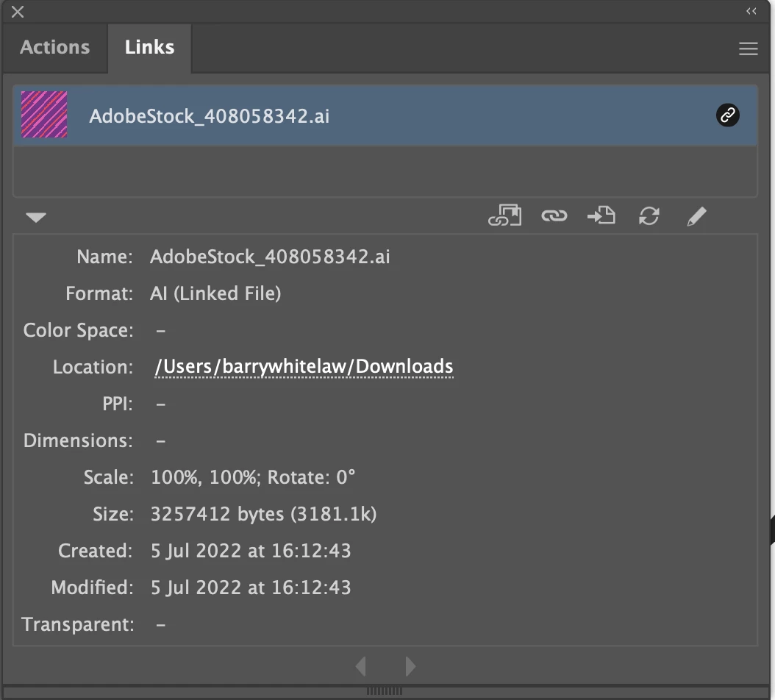The height and width of the screenshot is (700, 775).
Task: Open the Links panel hamburger menu
Action: [749, 49]
